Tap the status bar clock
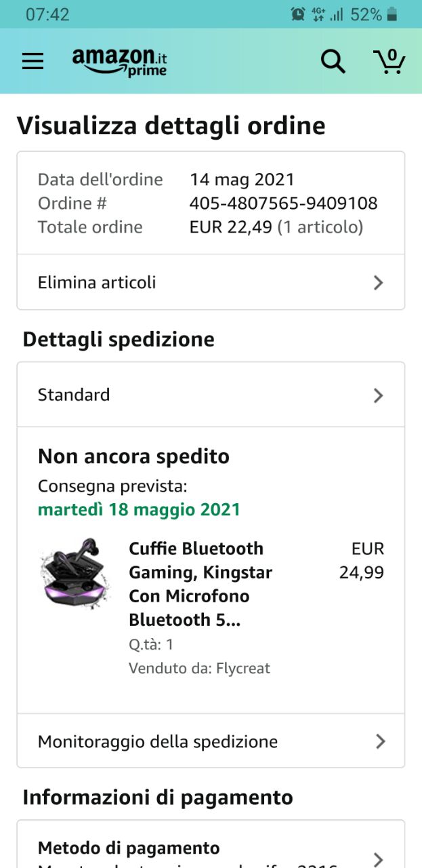The height and width of the screenshot is (868, 422). pyautogui.click(x=47, y=14)
